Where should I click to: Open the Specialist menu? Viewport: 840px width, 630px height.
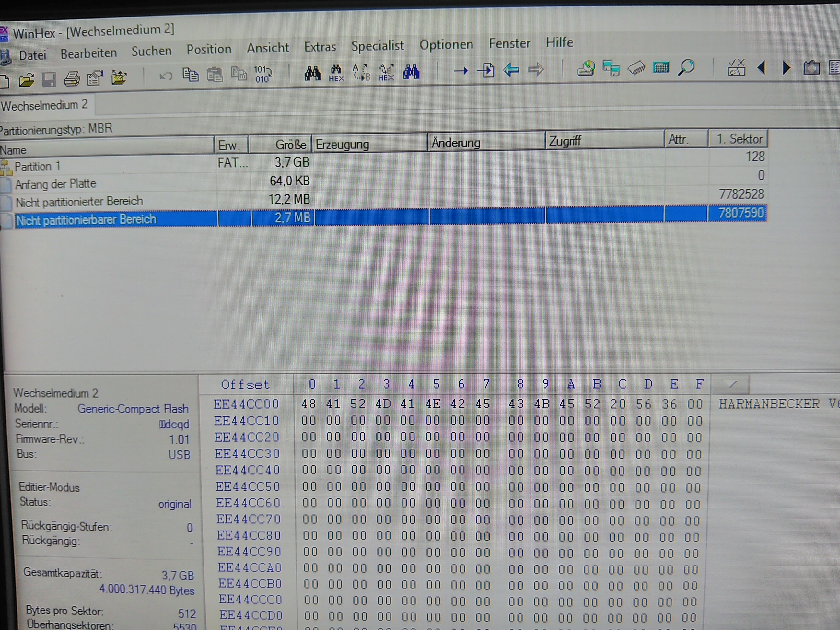[x=377, y=46]
